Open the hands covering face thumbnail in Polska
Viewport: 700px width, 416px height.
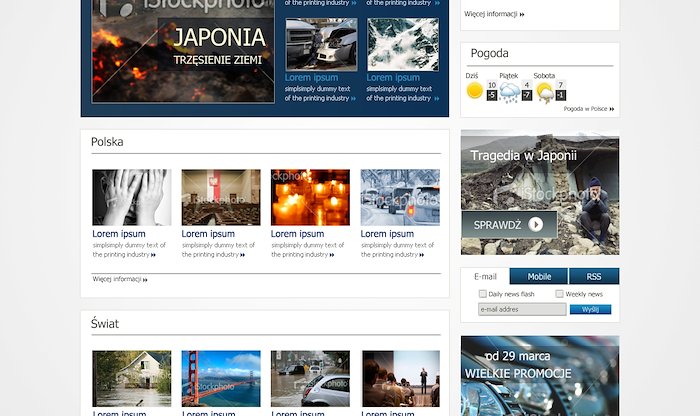click(x=132, y=197)
